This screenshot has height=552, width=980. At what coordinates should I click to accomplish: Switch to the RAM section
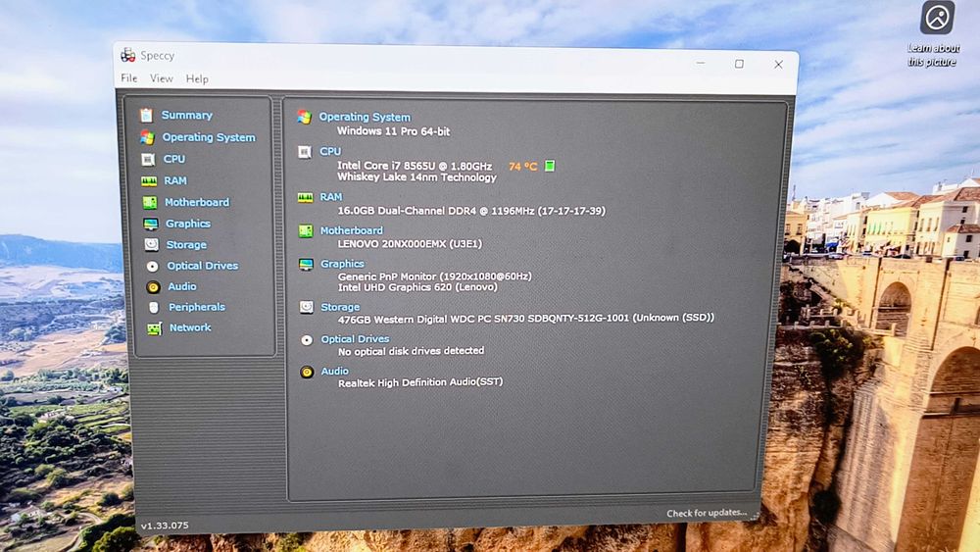click(x=175, y=180)
